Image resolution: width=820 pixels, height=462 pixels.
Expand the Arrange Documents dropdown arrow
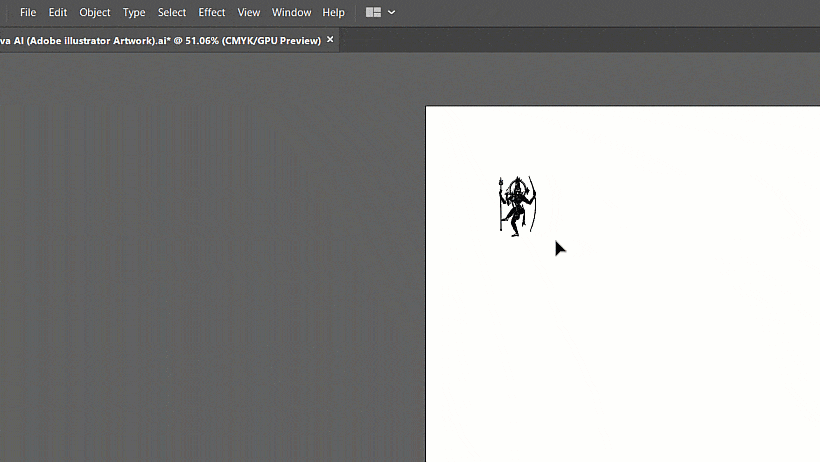[391, 13]
